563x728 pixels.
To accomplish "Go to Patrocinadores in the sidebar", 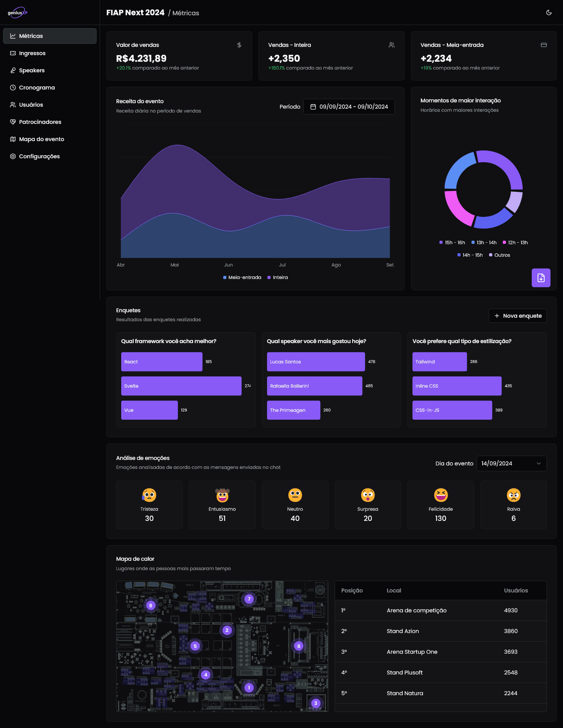I will click(40, 122).
